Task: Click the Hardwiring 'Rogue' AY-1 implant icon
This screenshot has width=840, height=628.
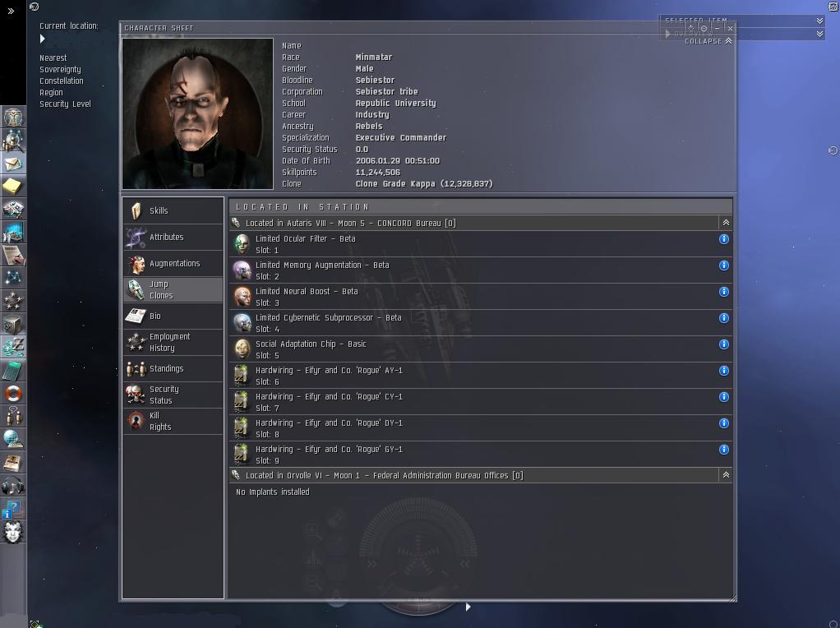Action: coord(242,375)
